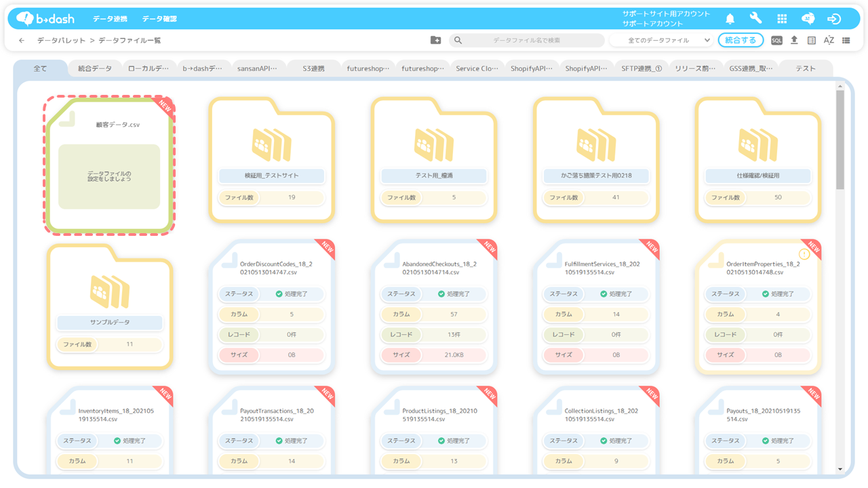
Task: Open the GSS連携_取… tab
Action: pos(751,68)
